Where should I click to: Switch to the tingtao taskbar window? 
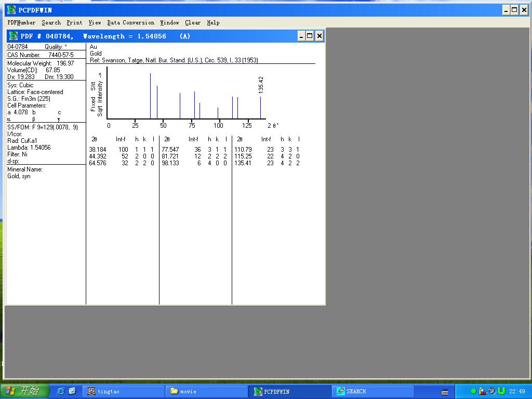(123, 391)
